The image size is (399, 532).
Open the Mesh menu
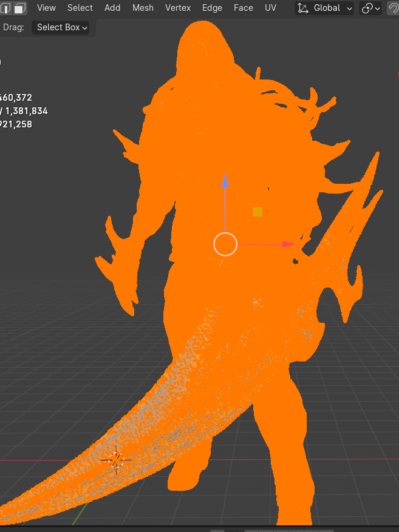(143, 8)
